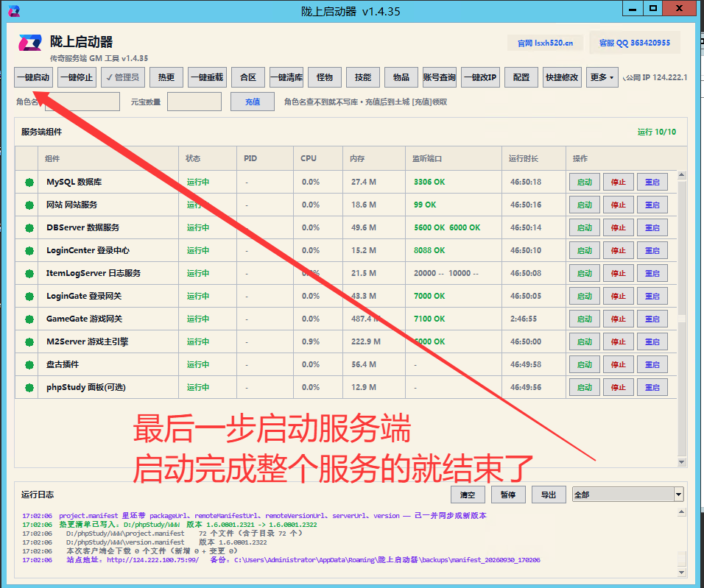Restart the phpStudy 面板 component

click(652, 387)
